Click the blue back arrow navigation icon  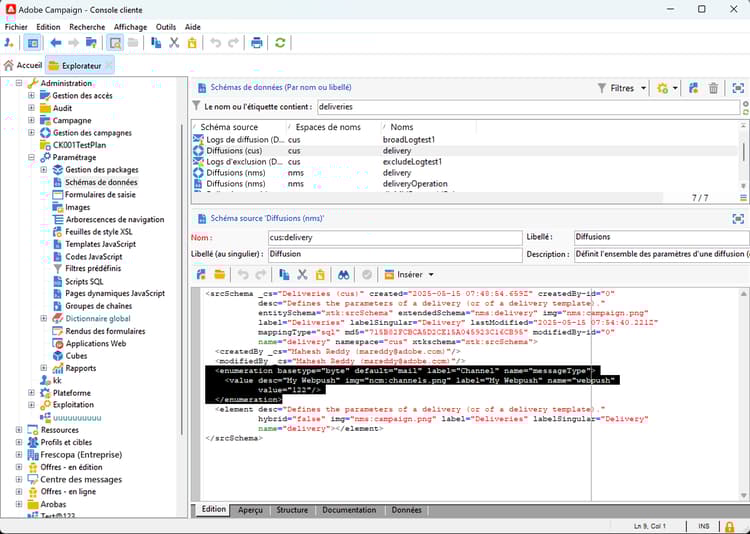(x=56, y=43)
